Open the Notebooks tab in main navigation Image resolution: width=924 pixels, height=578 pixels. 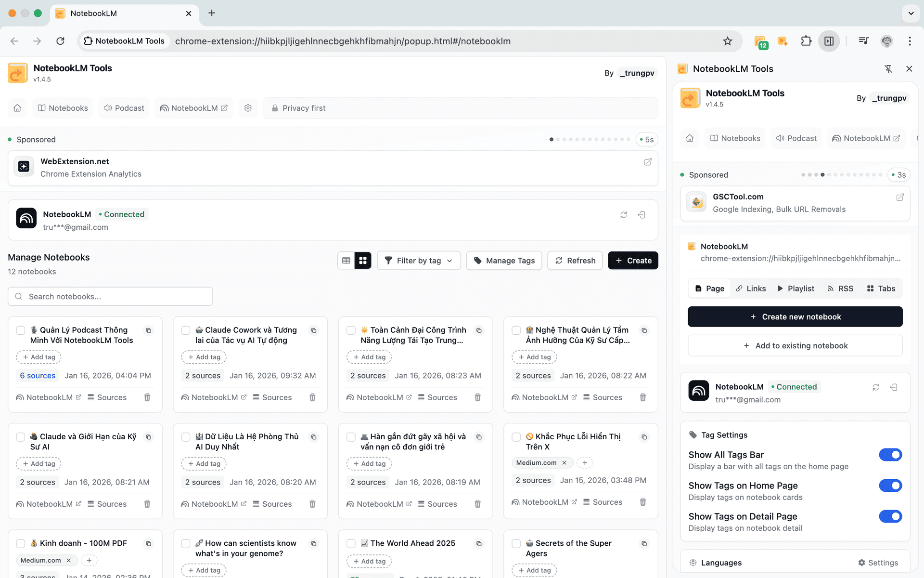[63, 108]
